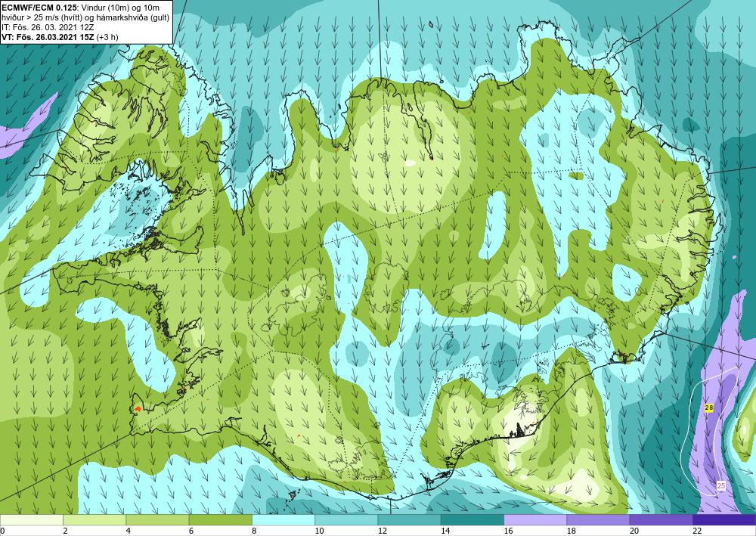Image resolution: width=756 pixels, height=536 pixels.
Task: Click the legend scale value 18
Action: click(x=570, y=531)
